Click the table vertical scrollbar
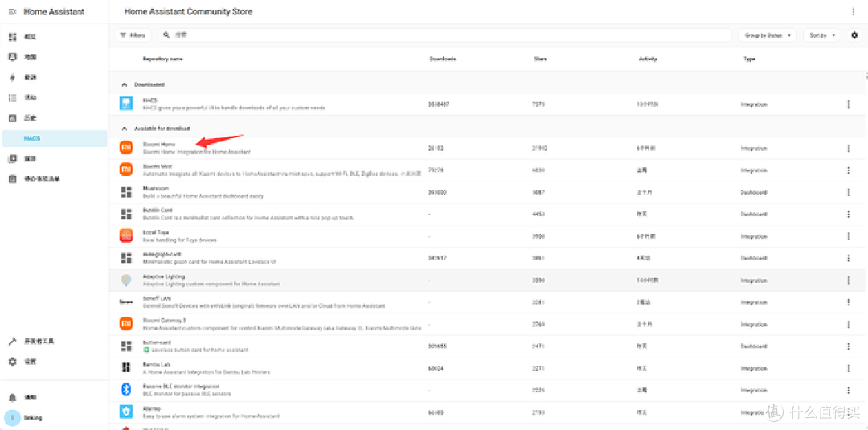868x430 pixels. [x=866, y=76]
